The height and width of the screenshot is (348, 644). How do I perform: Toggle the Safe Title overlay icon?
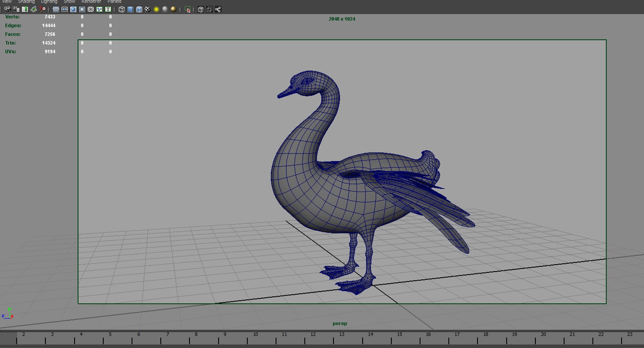(x=108, y=9)
